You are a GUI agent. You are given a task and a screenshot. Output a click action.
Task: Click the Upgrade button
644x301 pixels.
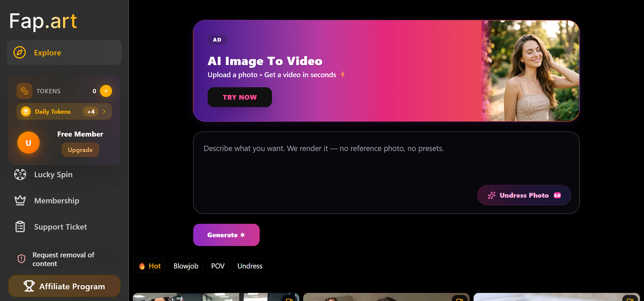[80, 150]
